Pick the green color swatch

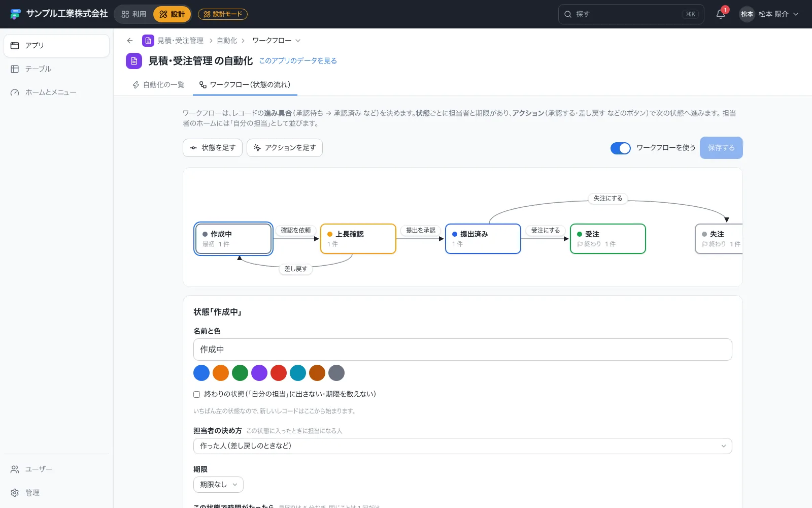[x=240, y=373]
